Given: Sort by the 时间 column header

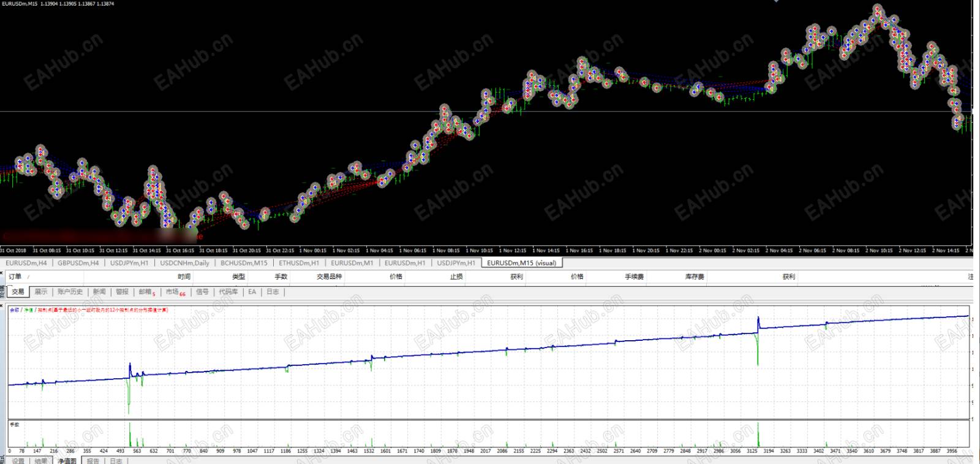Looking at the screenshot, I should 184,276.
